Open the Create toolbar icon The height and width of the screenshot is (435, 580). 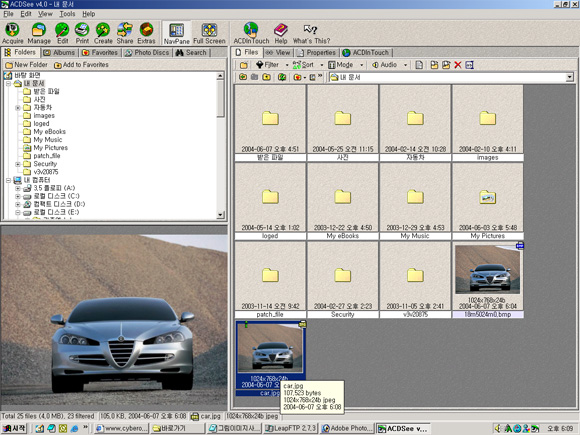tap(103, 33)
